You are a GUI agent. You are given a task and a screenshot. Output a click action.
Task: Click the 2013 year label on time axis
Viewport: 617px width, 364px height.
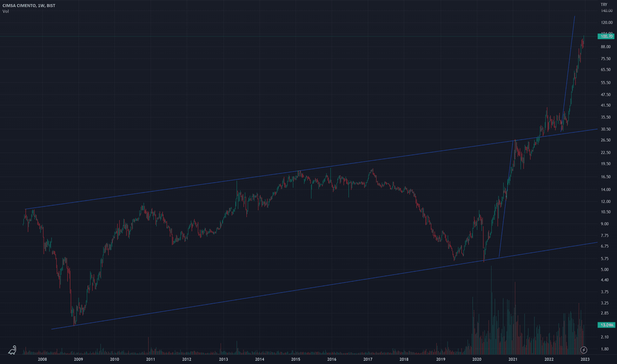pos(223,359)
